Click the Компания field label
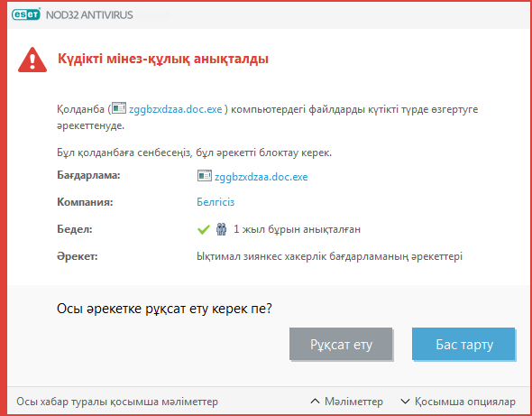This screenshot has width=532, height=416. click(85, 202)
